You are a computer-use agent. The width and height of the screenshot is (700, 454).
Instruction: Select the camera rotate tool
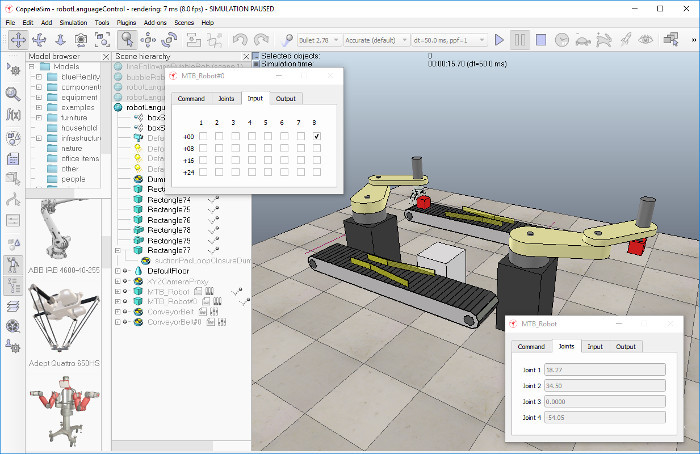tap(39, 40)
